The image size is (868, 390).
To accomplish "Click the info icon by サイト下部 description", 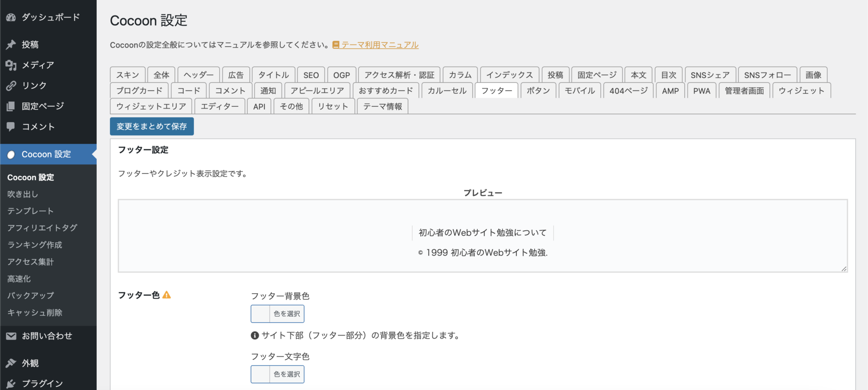I will pos(255,335).
